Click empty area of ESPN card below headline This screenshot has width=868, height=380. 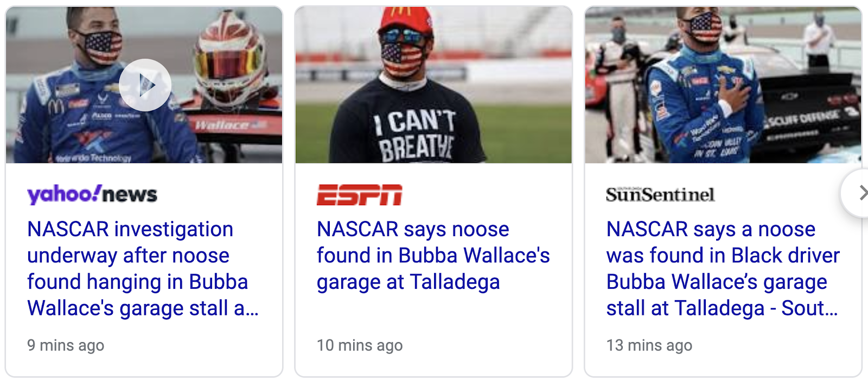click(433, 315)
